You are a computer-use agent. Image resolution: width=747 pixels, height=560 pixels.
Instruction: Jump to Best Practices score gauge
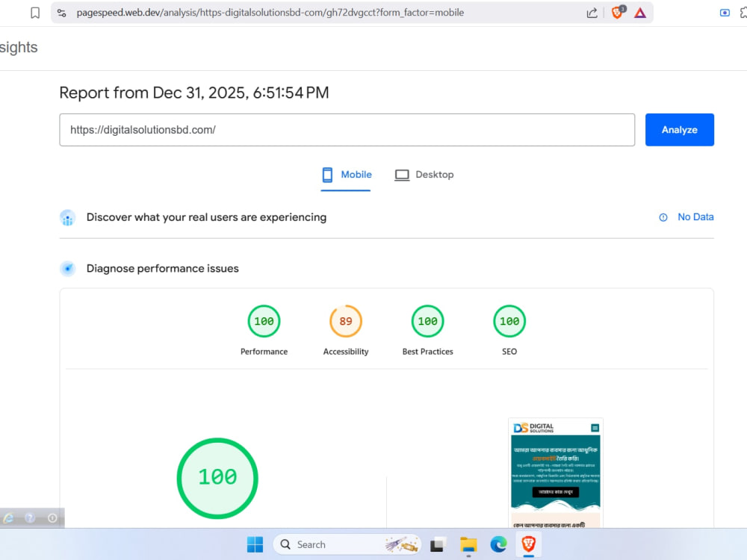coord(427,321)
